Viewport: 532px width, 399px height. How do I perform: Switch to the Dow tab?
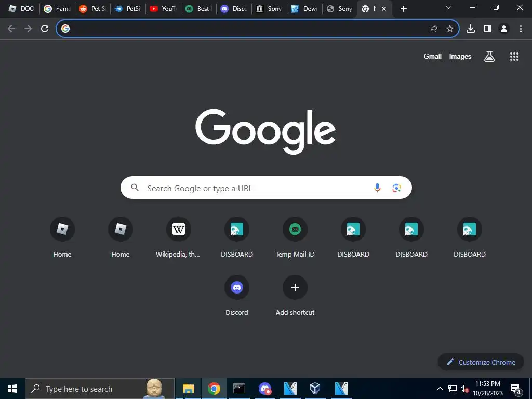pyautogui.click(x=304, y=9)
